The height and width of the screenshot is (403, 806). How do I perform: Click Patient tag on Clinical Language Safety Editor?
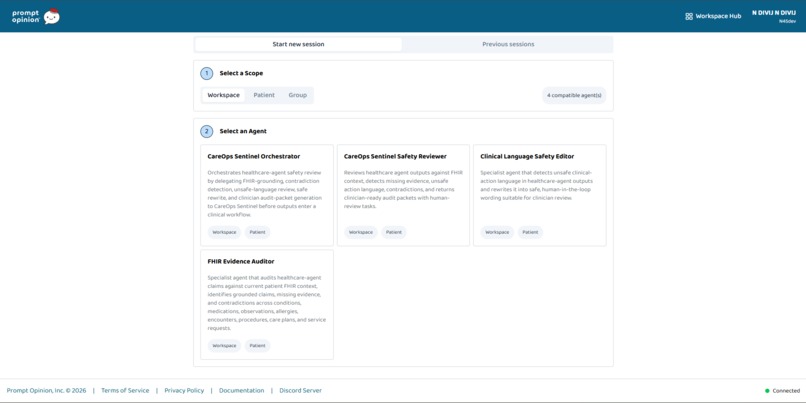click(x=530, y=232)
